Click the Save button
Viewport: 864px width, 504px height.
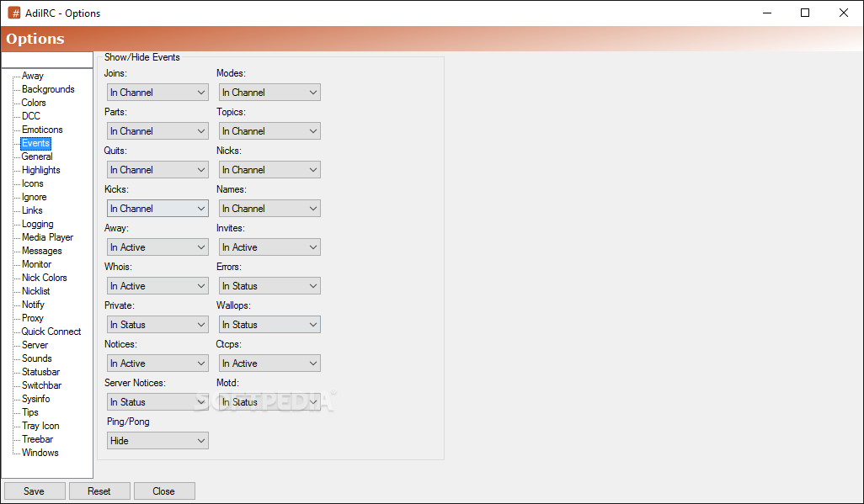35,491
